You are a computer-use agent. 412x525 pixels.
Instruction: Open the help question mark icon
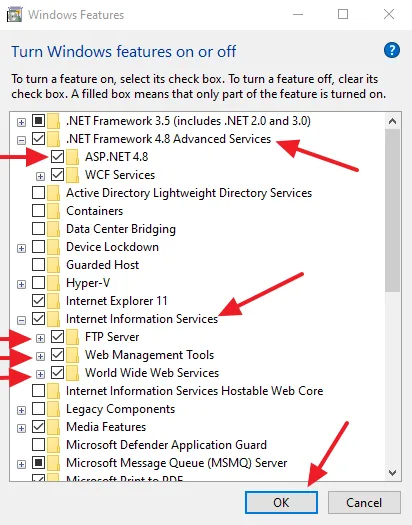pos(392,51)
